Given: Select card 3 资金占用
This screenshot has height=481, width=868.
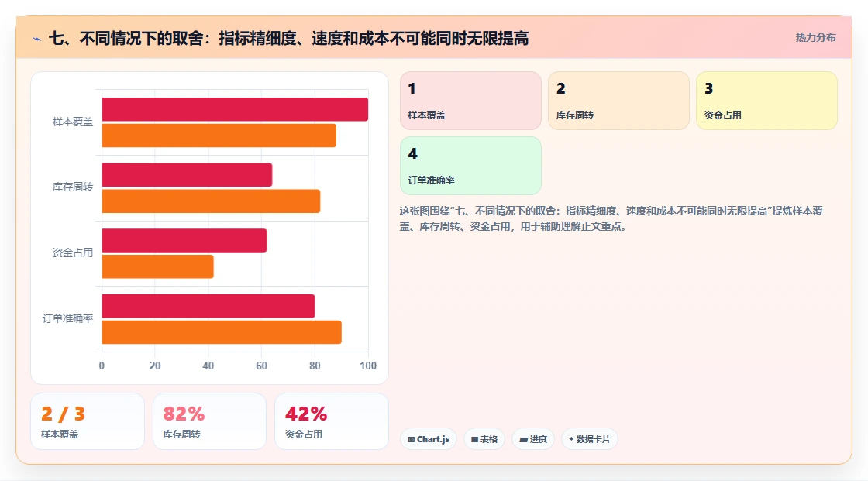Looking at the screenshot, I should tap(766, 101).
